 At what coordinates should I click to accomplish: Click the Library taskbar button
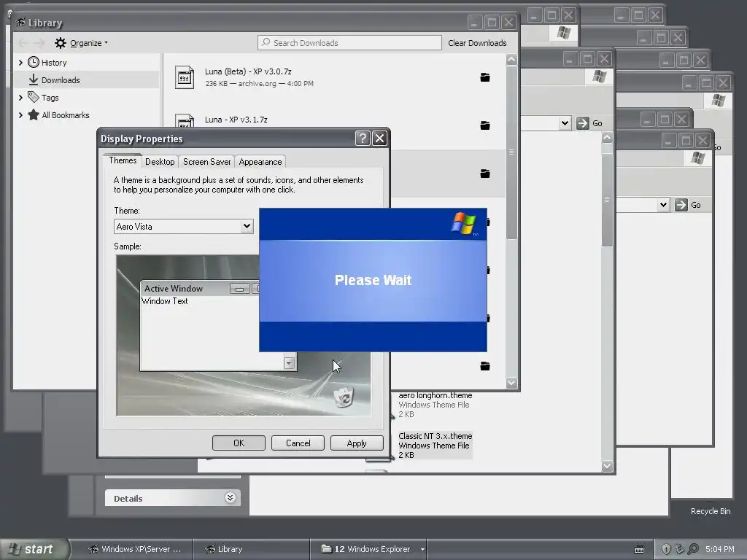pos(251,549)
